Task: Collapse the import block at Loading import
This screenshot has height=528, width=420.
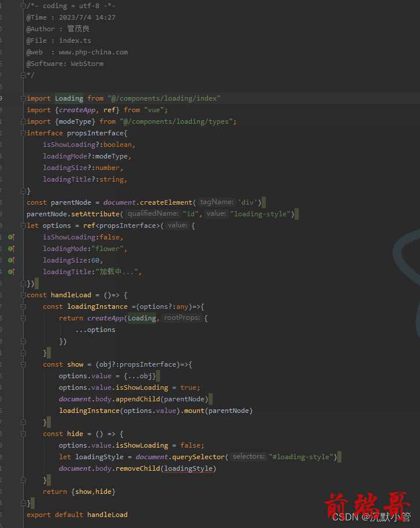Action: click(x=23, y=98)
